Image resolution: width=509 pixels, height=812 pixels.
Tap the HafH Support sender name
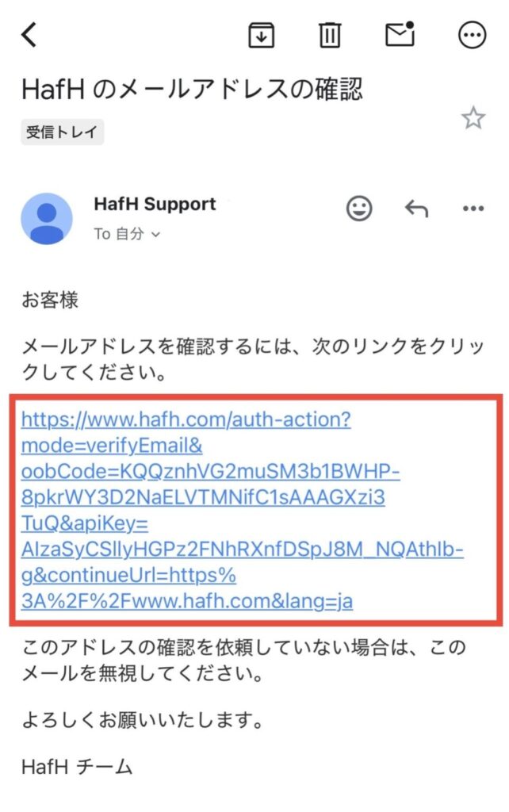155,204
